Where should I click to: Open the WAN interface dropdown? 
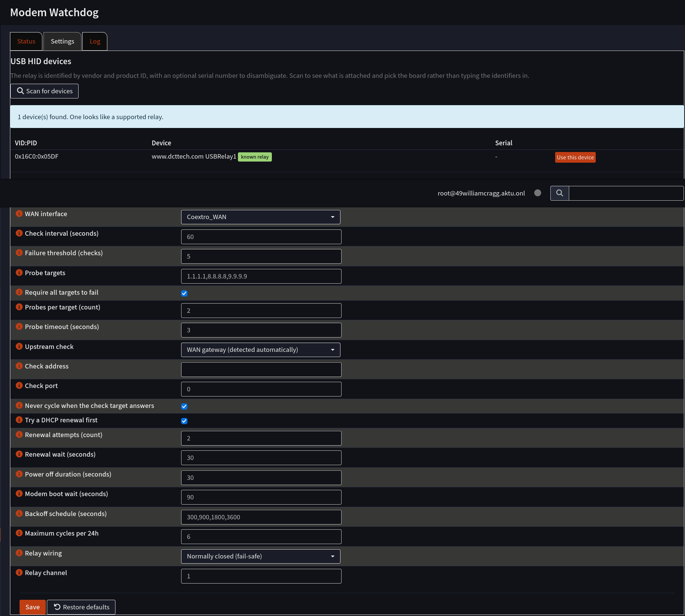tap(261, 217)
